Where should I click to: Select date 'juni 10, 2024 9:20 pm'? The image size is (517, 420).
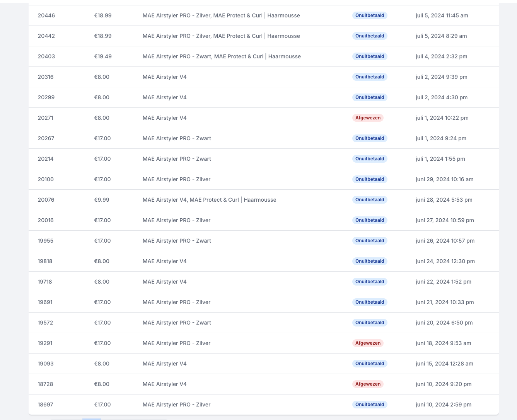coord(444,384)
